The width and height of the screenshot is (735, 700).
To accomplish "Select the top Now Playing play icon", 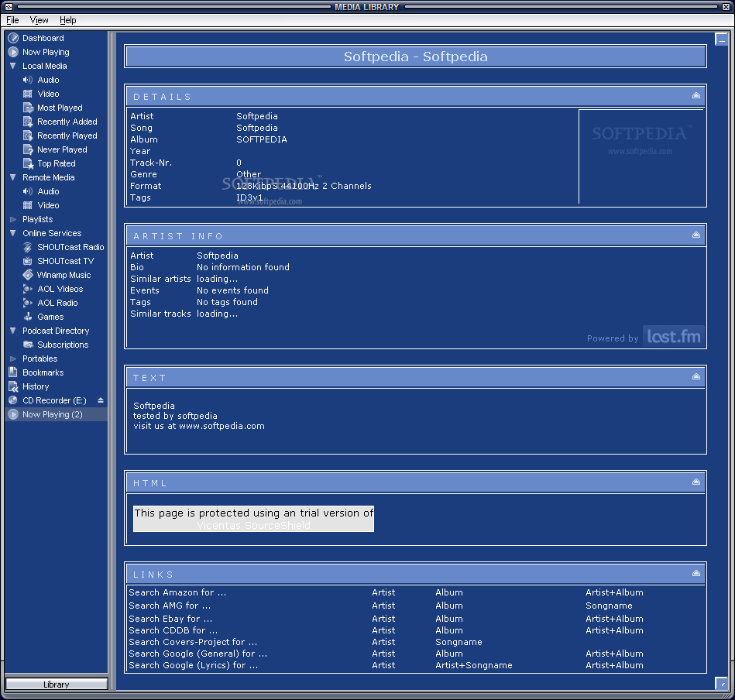I will click(13, 52).
